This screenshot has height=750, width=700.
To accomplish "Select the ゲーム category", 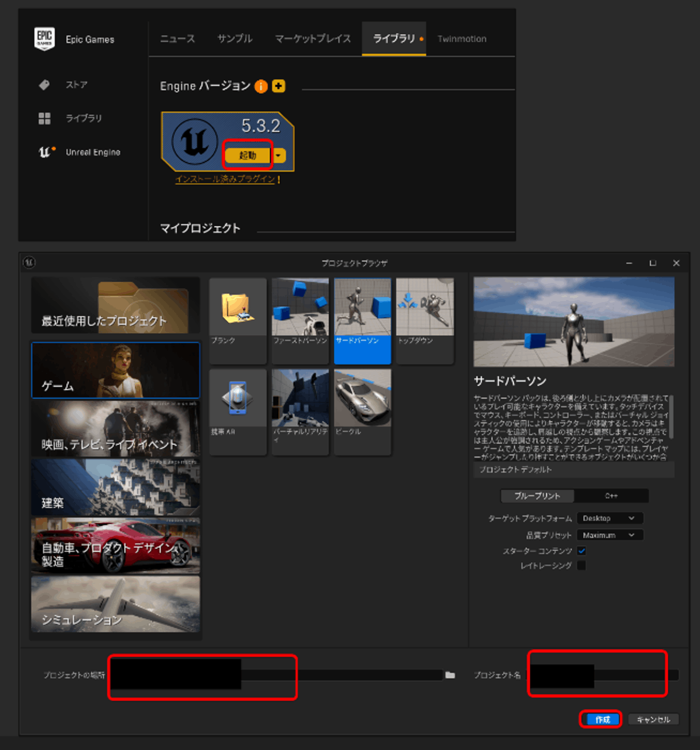I will coord(116,370).
